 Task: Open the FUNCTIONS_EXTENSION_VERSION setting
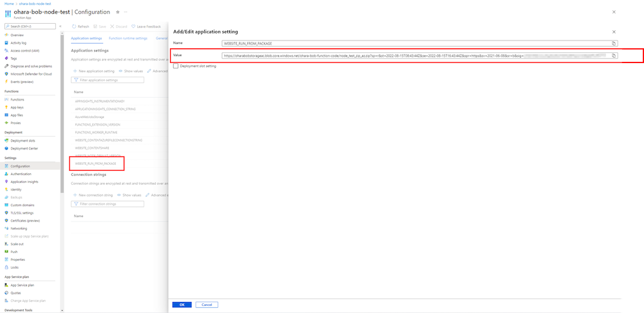(98, 124)
